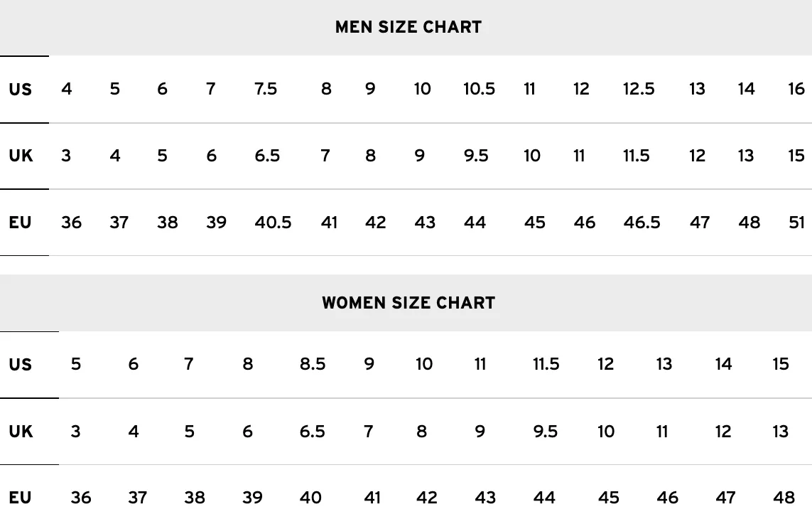Viewport: 812px width, 529px height.
Task: Select the UK row label in men chart
Action: coord(21,156)
